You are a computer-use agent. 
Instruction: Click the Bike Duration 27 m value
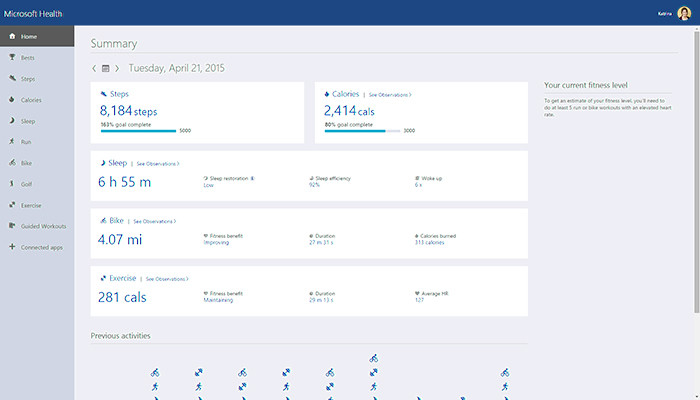(321, 242)
